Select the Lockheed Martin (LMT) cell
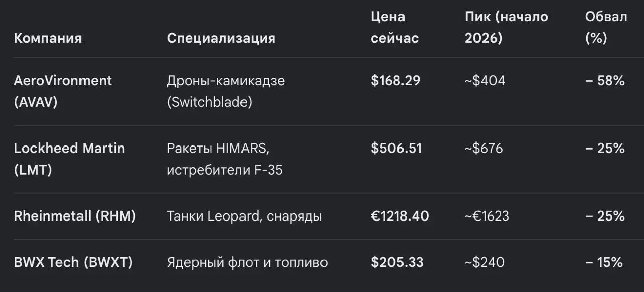 [x=69, y=159]
